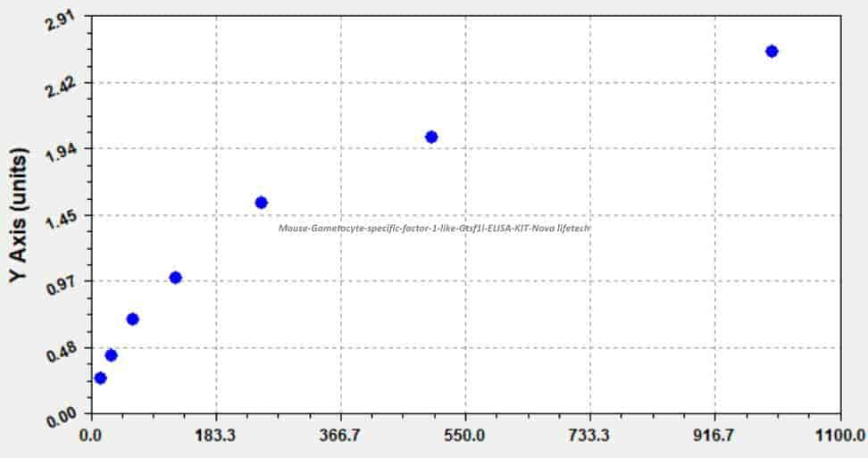Viewport: 868px width, 458px height.
Task: Click the y-axis tick label 1.45
Action: 61,220
